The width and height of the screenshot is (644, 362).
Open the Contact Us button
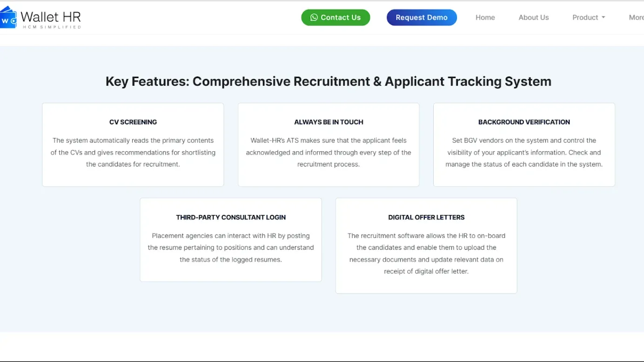(335, 17)
